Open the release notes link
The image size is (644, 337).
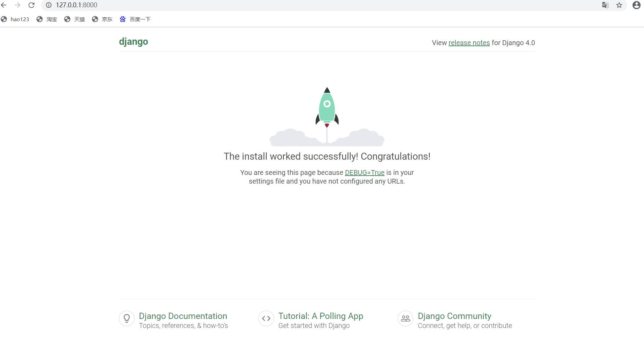469,43
